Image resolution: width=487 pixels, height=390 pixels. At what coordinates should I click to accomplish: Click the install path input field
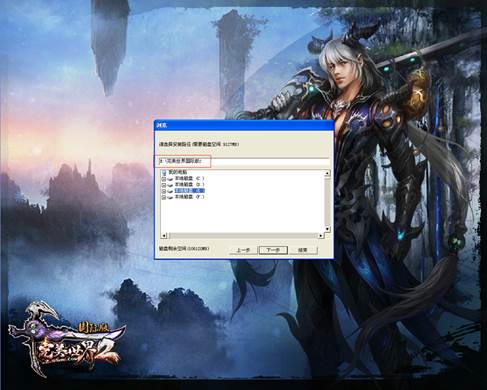(245, 162)
